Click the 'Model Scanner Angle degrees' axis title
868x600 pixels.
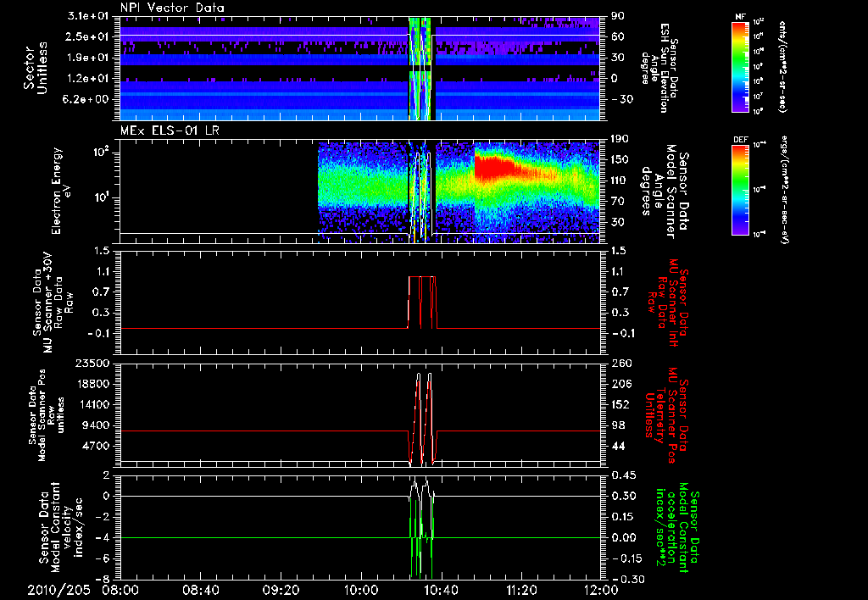tap(666, 192)
